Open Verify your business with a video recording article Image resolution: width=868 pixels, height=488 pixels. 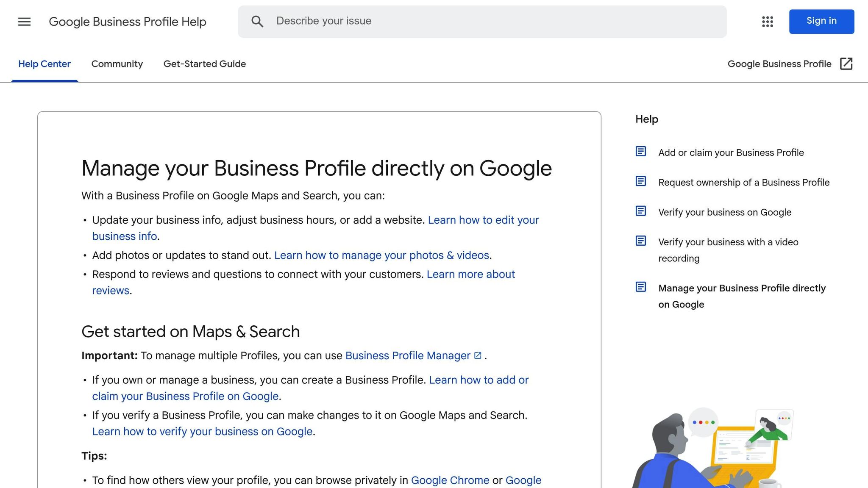(728, 250)
